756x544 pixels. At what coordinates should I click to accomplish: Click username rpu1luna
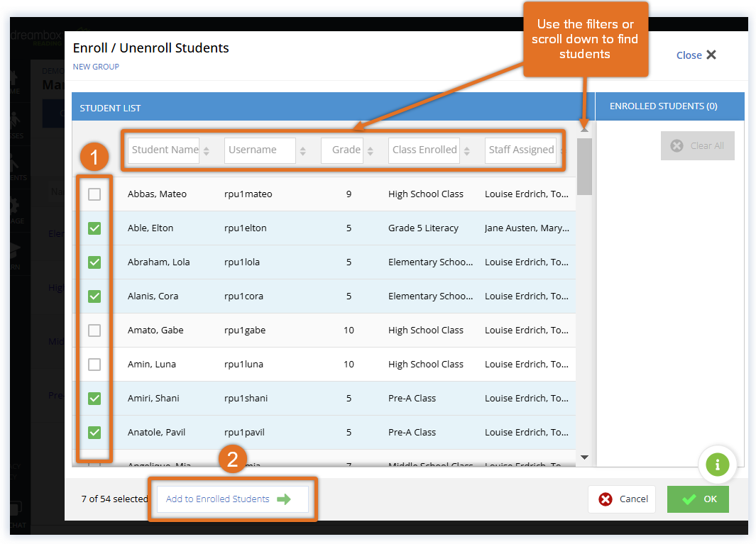click(243, 365)
